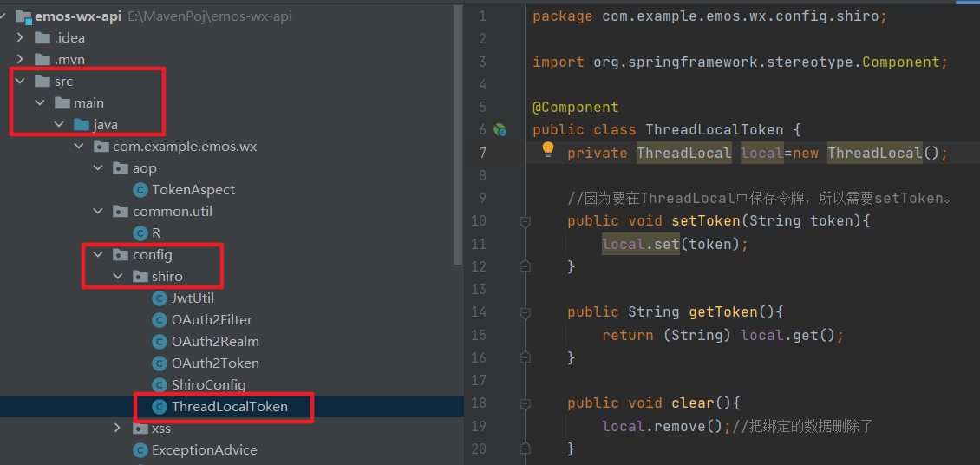Click the OAuth2Token class icon
Viewport: 980px width, 465px height.
tap(160, 363)
